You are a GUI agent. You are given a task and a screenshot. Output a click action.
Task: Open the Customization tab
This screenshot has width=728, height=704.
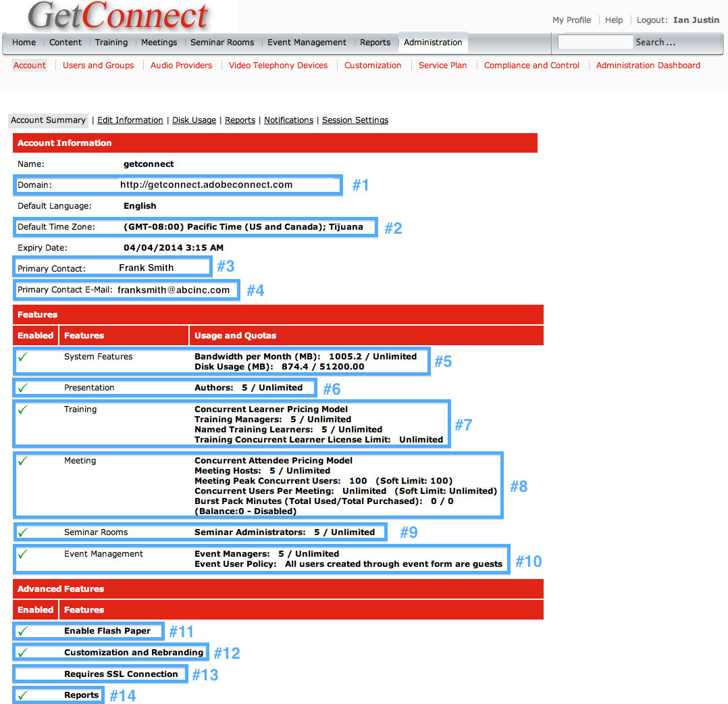pos(372,66)
